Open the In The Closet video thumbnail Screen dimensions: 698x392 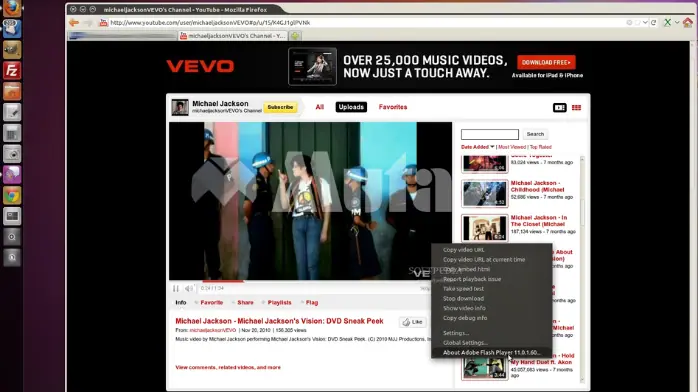[x=484, y=228]
